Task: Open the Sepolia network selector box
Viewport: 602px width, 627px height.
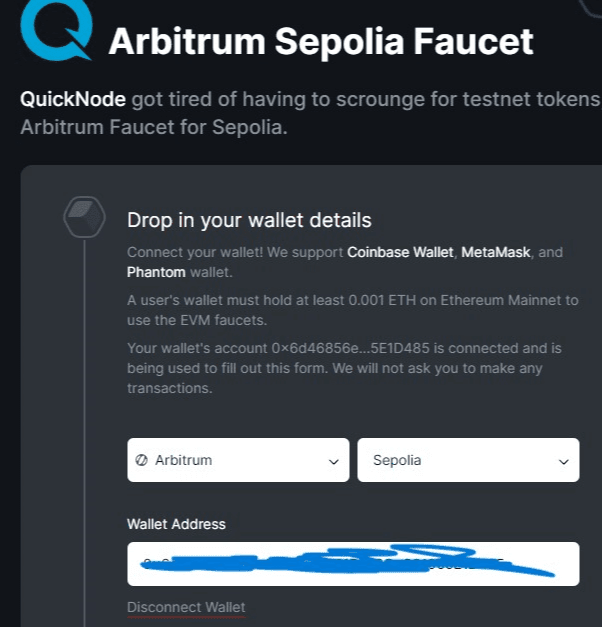Action: point(468,461)
